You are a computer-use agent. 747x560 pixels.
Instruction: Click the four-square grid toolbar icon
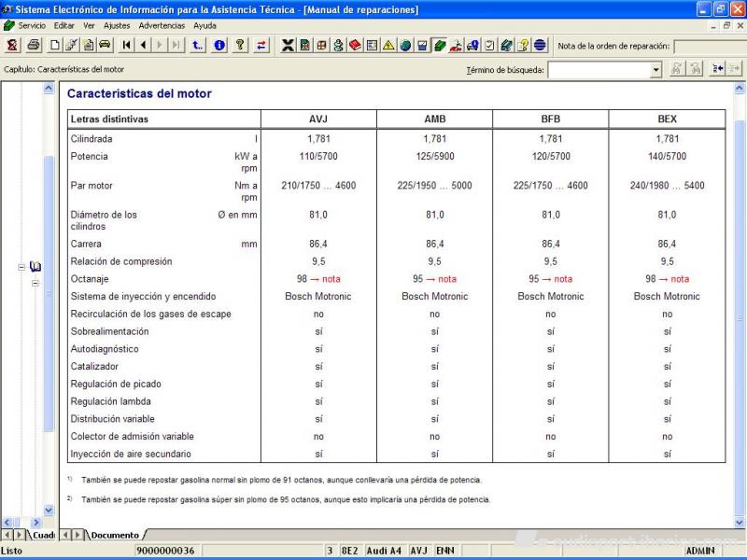pyautogui.click(x=321, y=45)
